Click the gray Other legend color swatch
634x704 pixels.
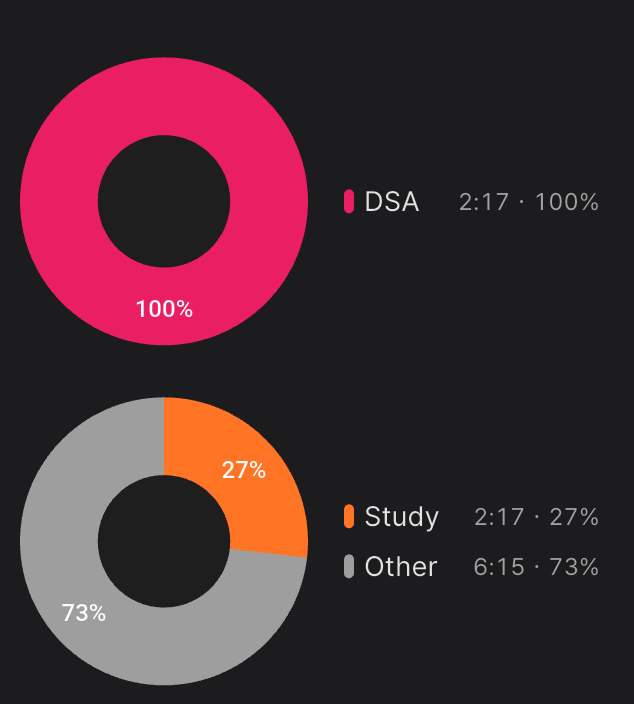tap(349, 566)
